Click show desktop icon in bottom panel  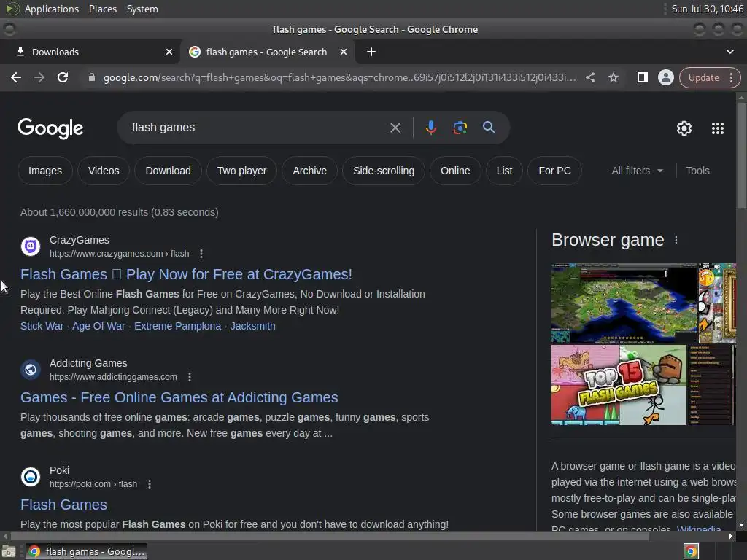(9, 552)
